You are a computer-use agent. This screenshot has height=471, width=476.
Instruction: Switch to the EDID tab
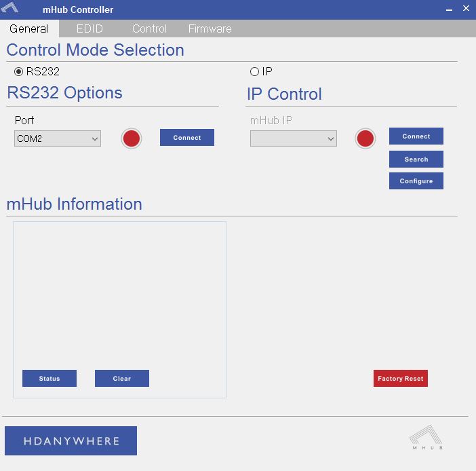tap(90, 29)
